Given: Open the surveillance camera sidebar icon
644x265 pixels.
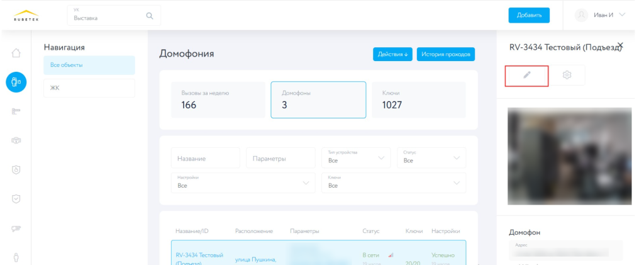Looking at the screenshot, I should [x=16, y=229].
